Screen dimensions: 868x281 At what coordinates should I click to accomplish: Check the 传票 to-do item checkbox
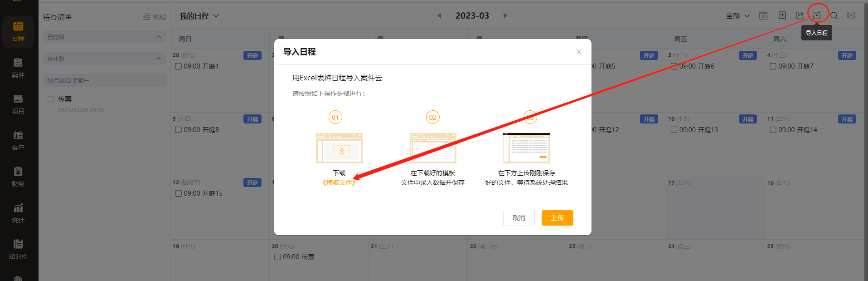pyautogui.click(x=51, y=99)
